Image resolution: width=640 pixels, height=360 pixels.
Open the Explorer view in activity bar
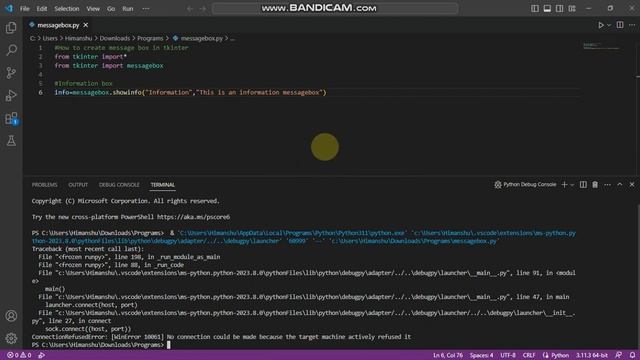[11, 28]
